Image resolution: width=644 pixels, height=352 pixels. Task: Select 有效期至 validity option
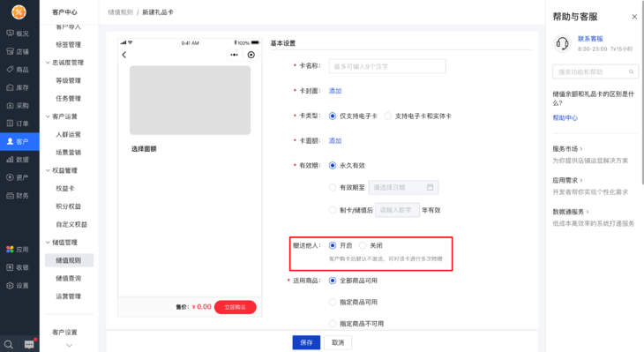333,187
